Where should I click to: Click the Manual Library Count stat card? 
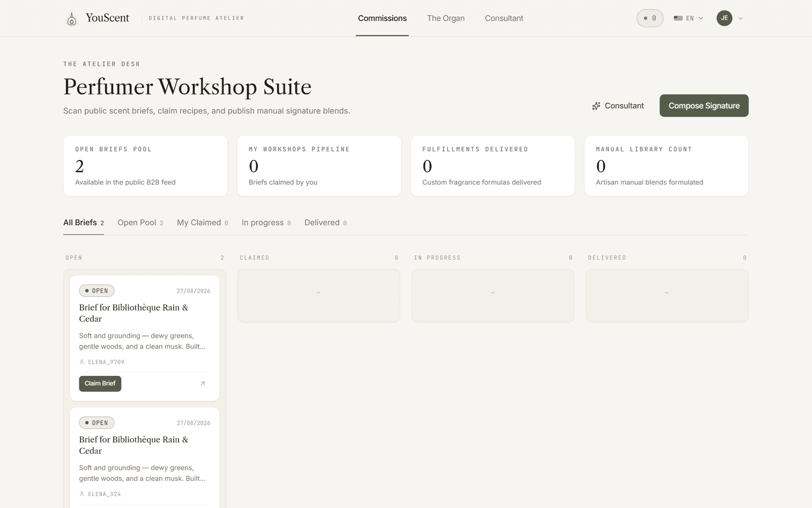pyautogui.click(x=666, y=166)
